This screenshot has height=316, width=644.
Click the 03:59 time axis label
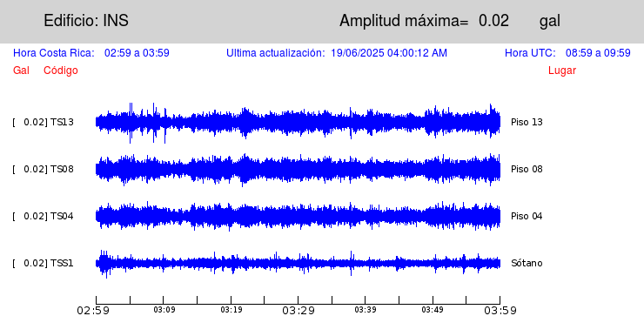point(500,310)
